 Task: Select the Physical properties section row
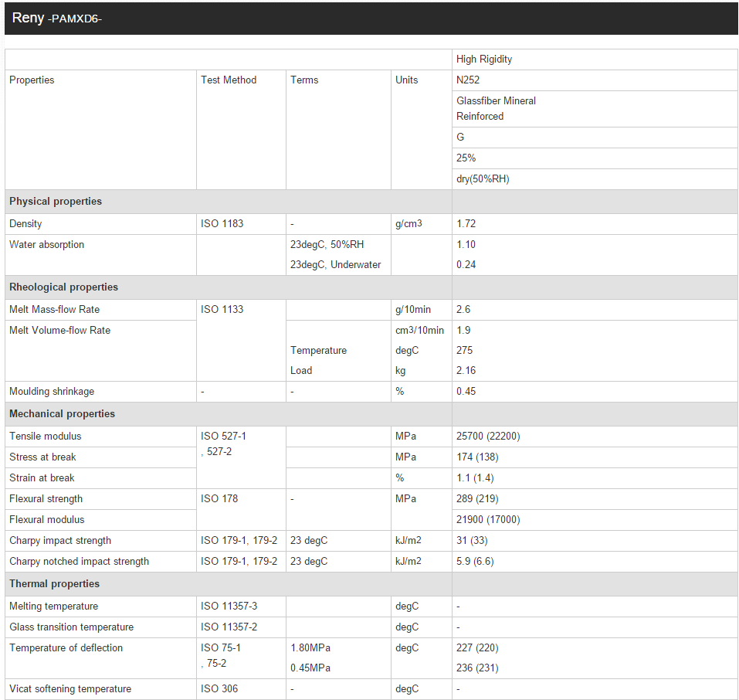[x=371, y=202]
